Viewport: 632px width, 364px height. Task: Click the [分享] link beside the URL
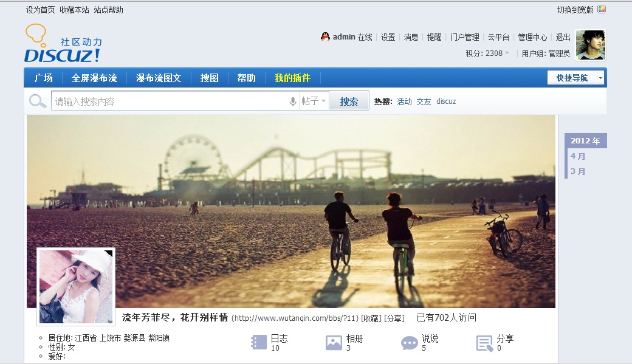coord(394,318)
